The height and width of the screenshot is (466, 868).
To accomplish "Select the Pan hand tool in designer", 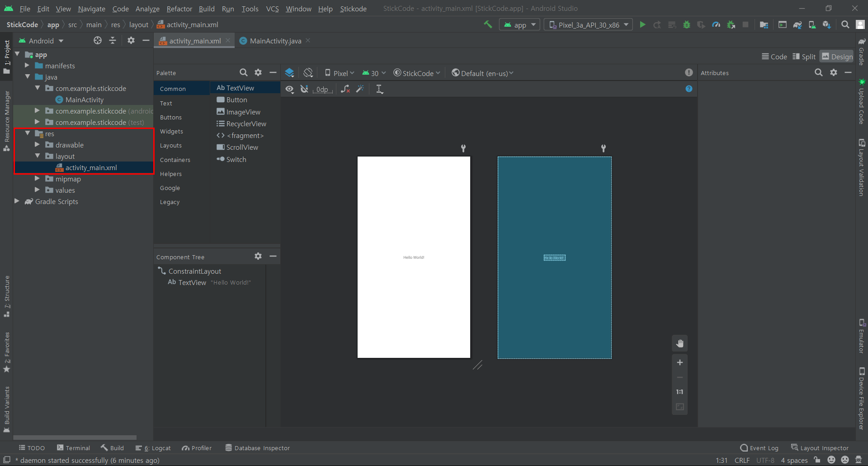I will 679,344.
